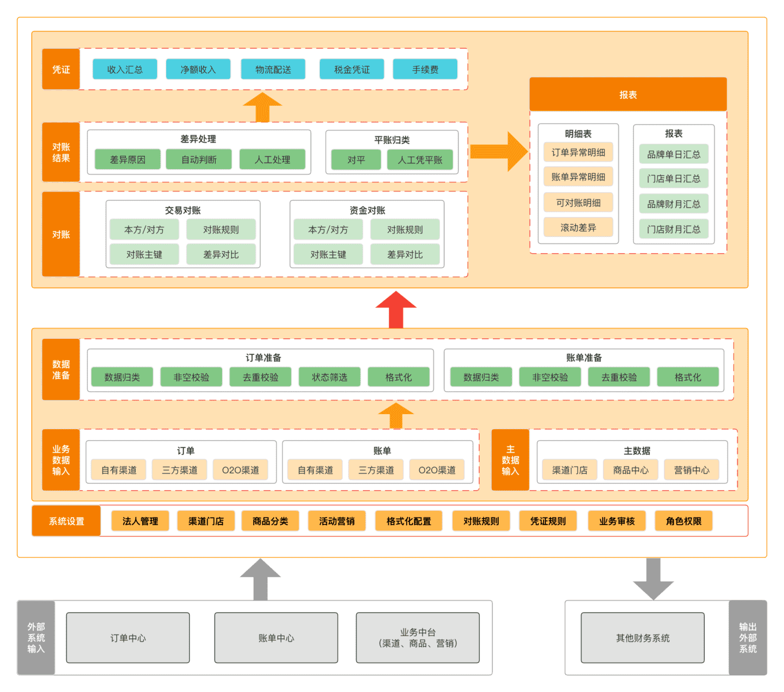Click O2O渠道 under 账单

(x=437, y=470)
